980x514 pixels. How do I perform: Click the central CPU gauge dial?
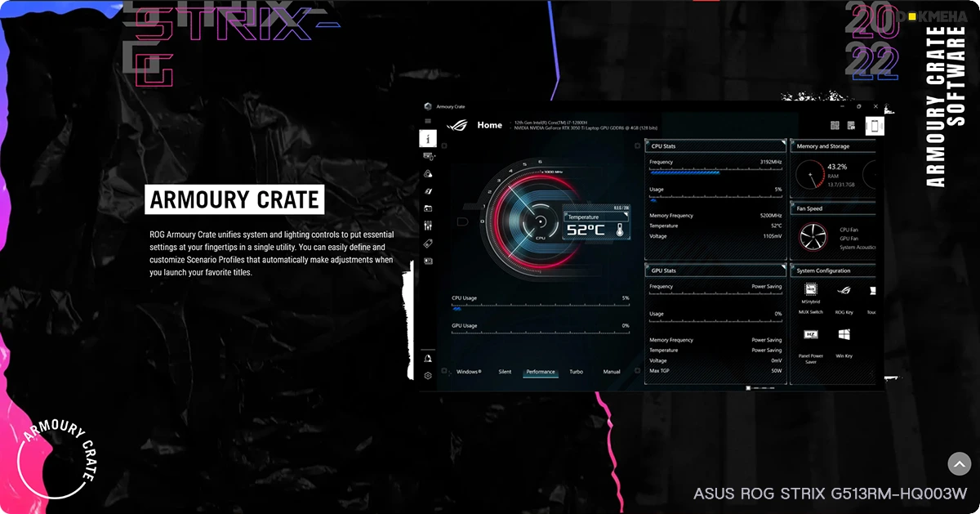538,221
